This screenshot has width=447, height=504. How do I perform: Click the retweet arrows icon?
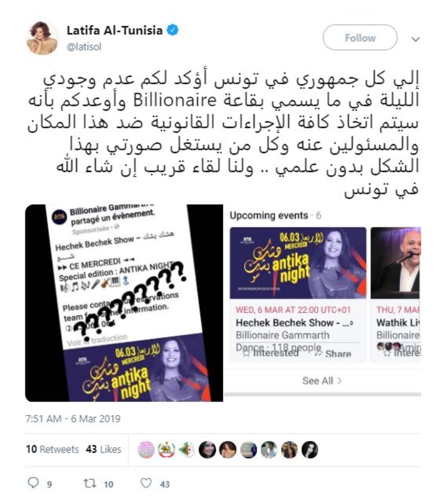point(90,484)
